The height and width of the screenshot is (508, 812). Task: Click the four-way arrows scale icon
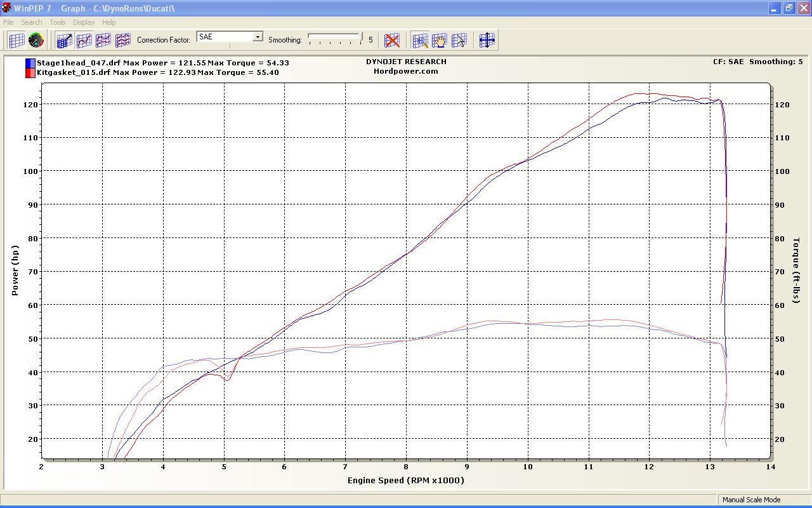(x=487, y=40)
